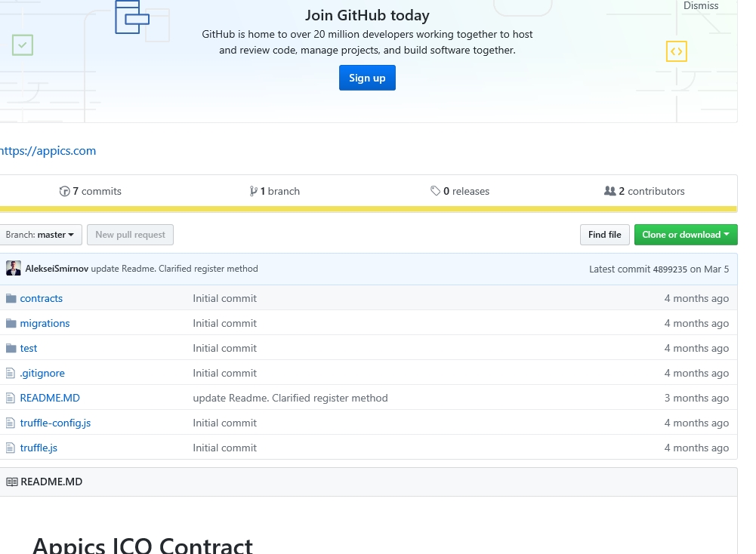Image resolution: width=756 pixels, height=554 pixels.
Task: Dismiss the Join GitHub banner
Action: (x=701, y=6)
